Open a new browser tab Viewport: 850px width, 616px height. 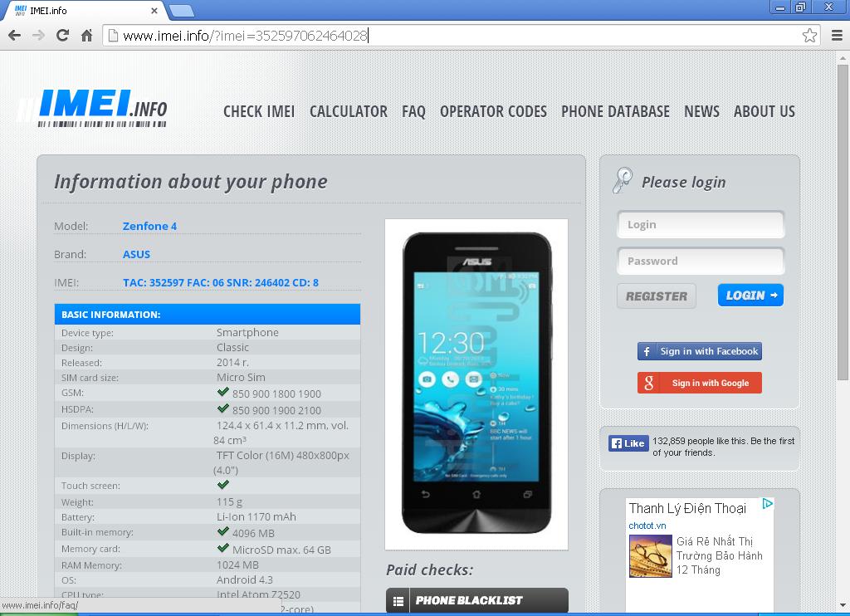click(181, 10)
